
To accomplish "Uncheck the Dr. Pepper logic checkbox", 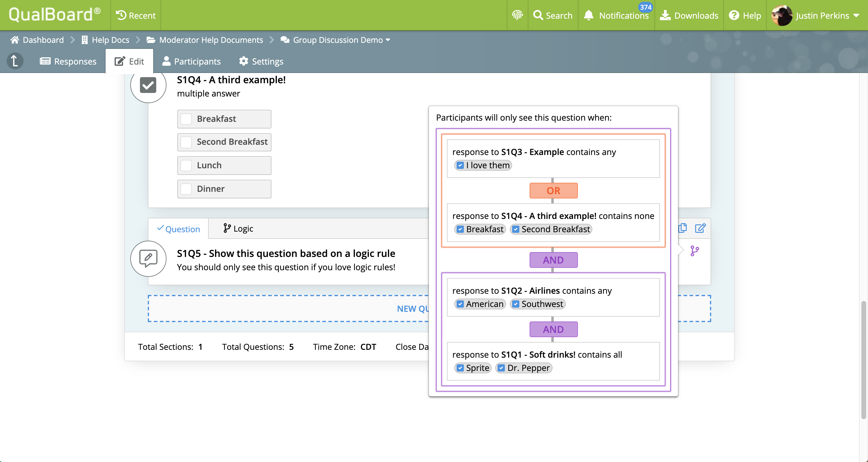I will [501, 368].
